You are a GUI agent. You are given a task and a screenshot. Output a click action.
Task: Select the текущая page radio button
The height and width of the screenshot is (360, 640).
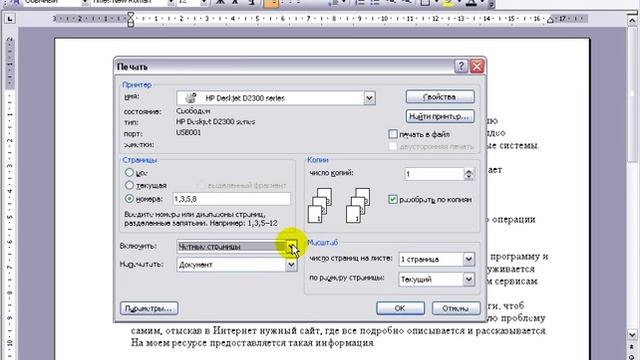129,185
